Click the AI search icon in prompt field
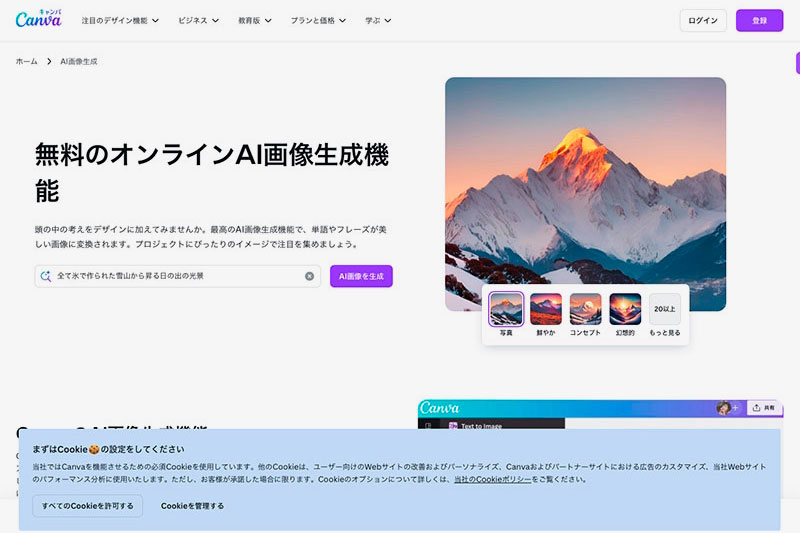 click(45, 276)
